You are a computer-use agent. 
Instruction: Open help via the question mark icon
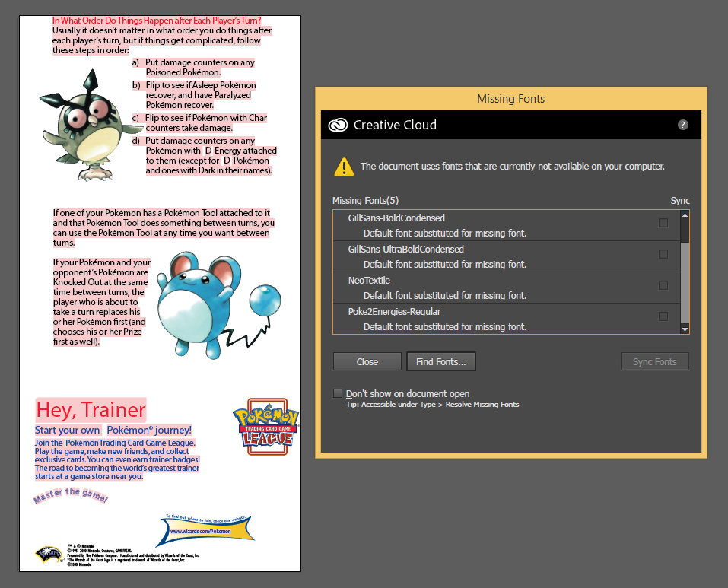click(682, 125)
